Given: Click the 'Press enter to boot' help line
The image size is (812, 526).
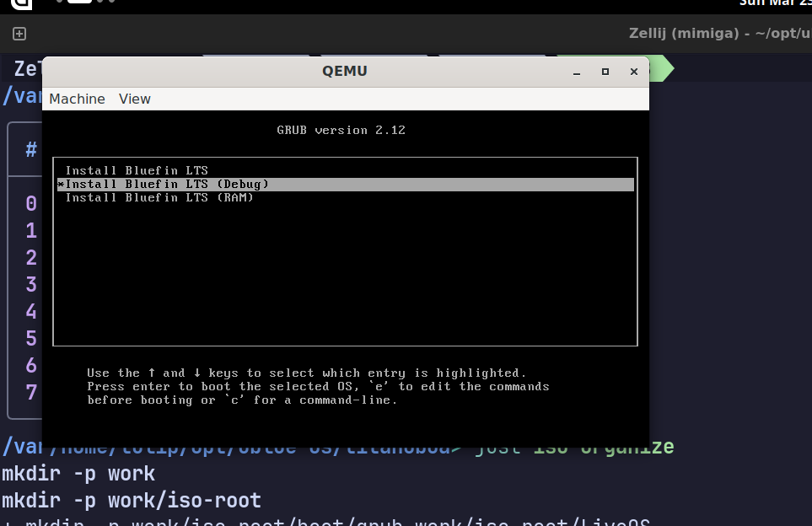Looking at the screenshot, I should point(318,386).
